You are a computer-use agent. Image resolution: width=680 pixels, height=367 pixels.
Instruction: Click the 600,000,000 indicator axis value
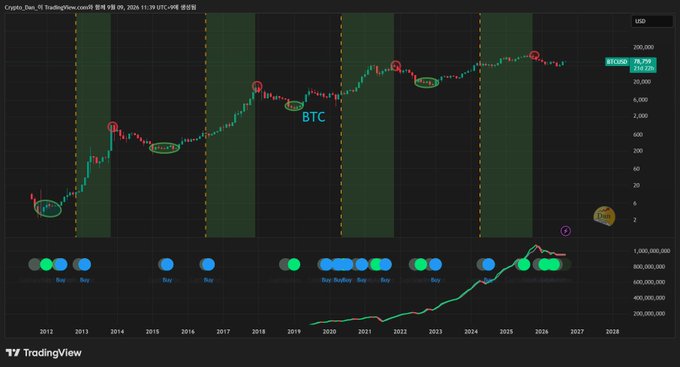click(x=649, y=282)
